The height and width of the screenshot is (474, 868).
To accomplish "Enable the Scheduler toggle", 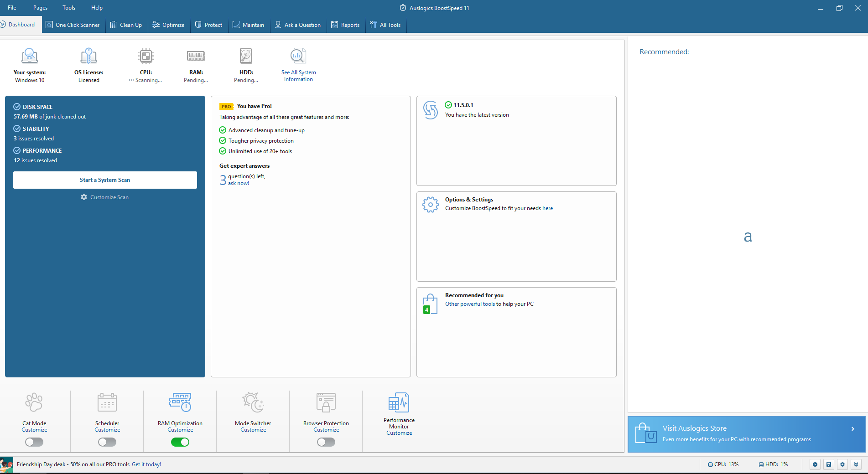I will [107, 442].
